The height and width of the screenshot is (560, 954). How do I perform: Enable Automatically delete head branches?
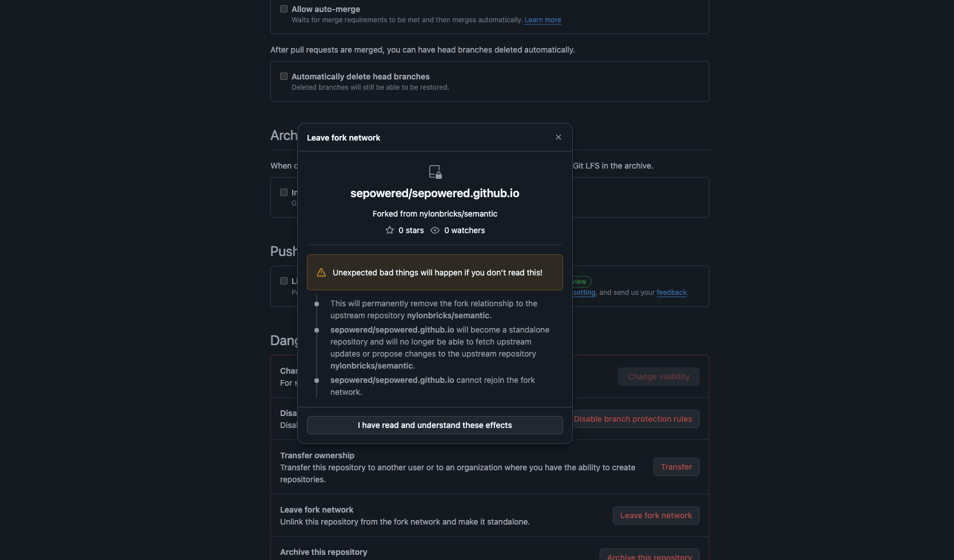(x=284, y=76)
